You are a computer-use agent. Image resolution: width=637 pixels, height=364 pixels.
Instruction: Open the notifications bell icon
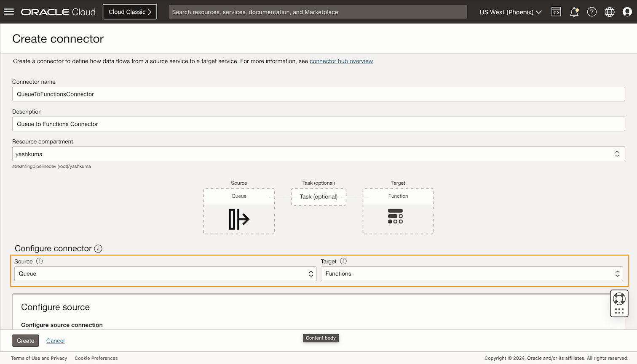(574, 12)
